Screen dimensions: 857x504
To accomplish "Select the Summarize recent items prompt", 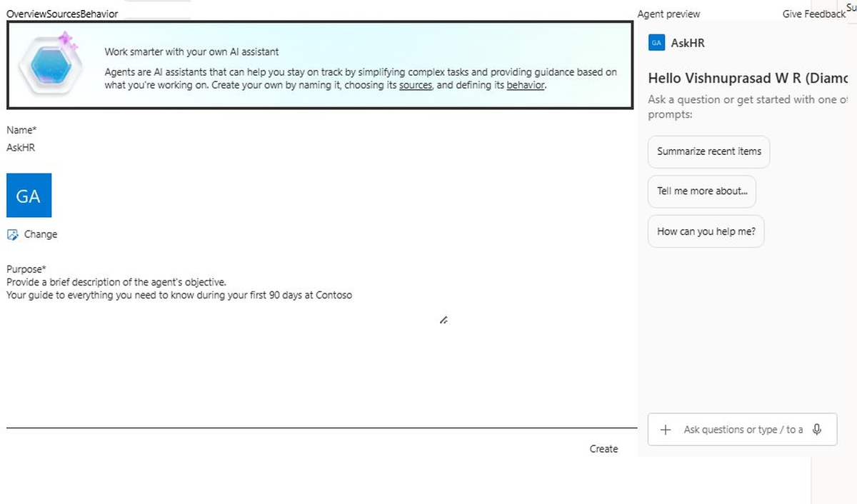I will click(708, 151).
